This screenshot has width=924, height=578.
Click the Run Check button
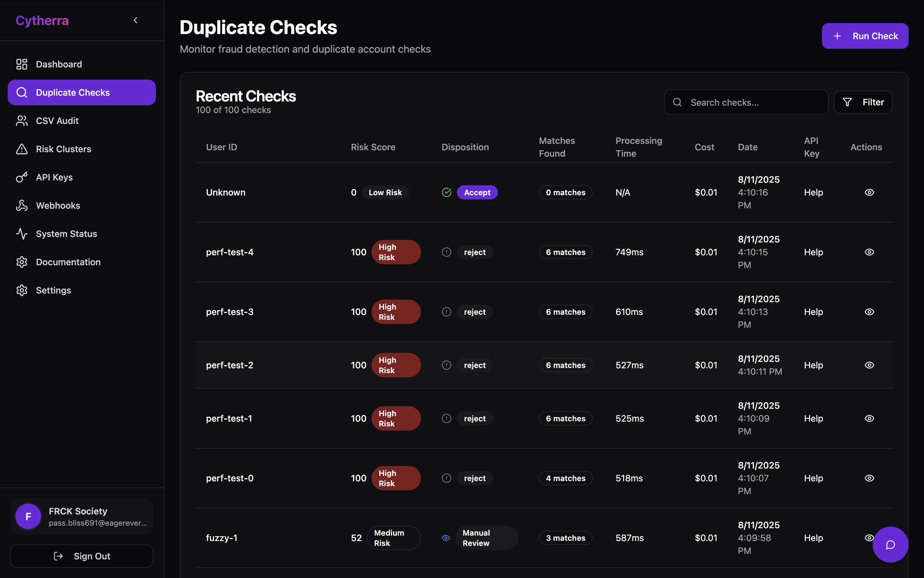point(865,36)
